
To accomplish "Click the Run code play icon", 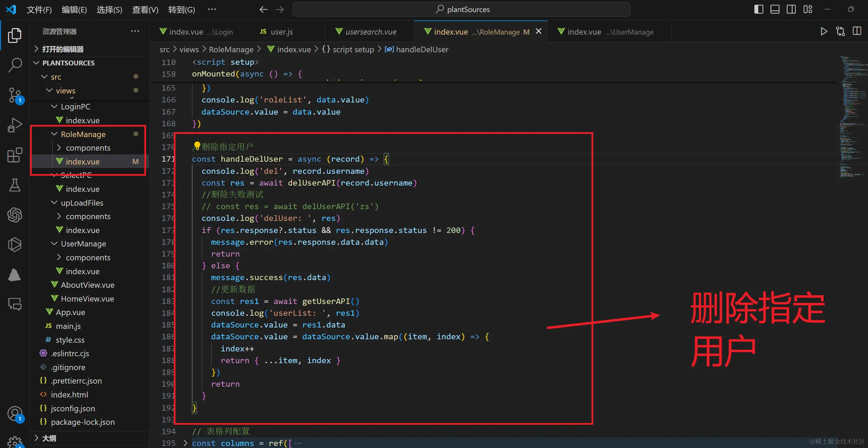I will point(824,32).
